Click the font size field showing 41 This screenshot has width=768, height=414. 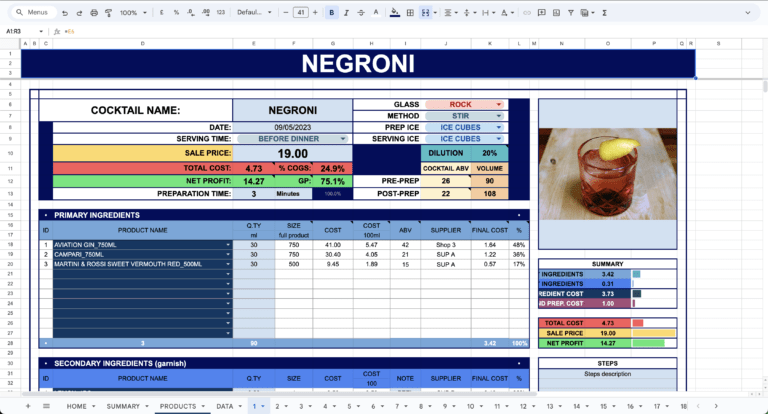tap(300, 13)
